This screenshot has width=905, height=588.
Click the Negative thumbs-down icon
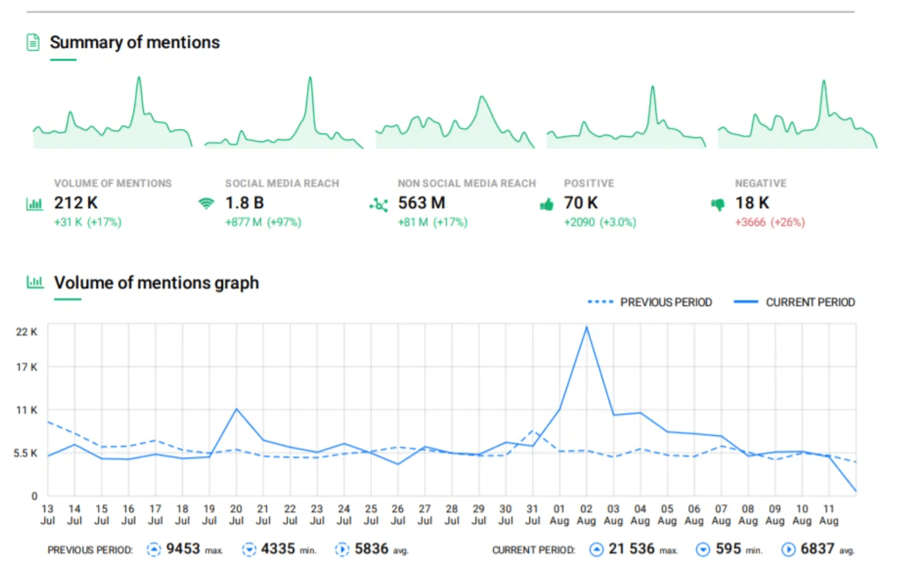coord(718,205)
